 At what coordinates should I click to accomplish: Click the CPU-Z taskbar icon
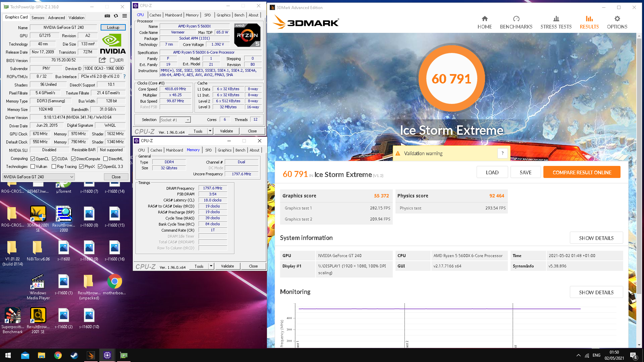click(x=107, y=355)
